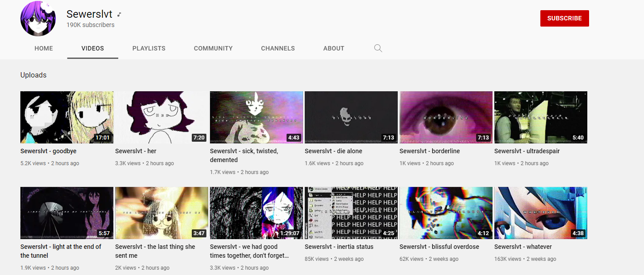Click title 'Sewerslvt - we had good times together'
Image resolution: width=644 pixels, height=275 pixels.
click(x=250, y=251)
